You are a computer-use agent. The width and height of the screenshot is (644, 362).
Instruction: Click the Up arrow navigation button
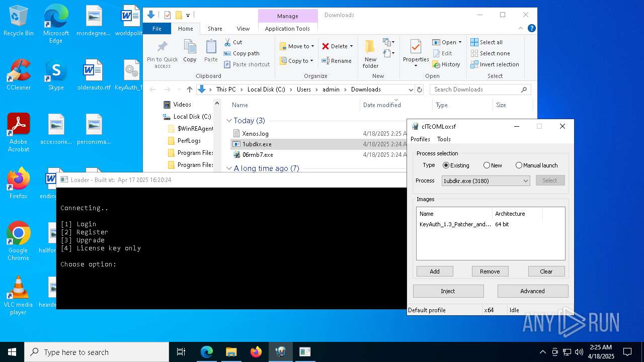pyautogui.click(x=189, y=89)
